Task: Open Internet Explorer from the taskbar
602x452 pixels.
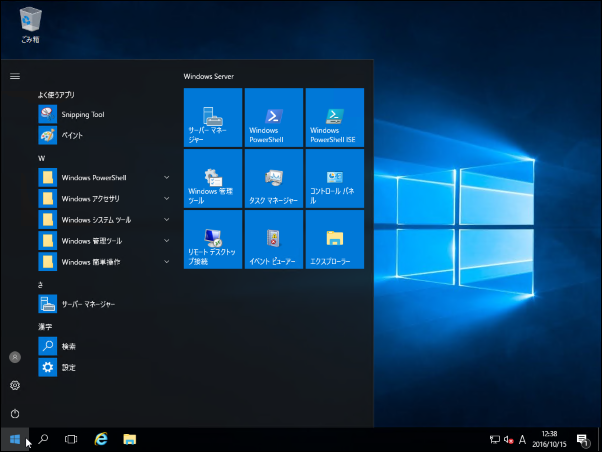Action: (x=100, y=439)
